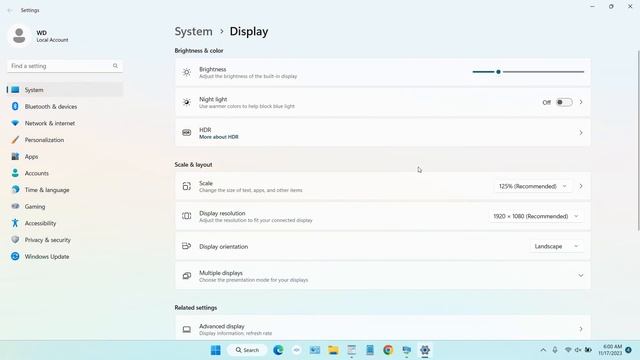Select Apps in the sidebar
This screenshot has width=640, height=360.
point(64,157)
